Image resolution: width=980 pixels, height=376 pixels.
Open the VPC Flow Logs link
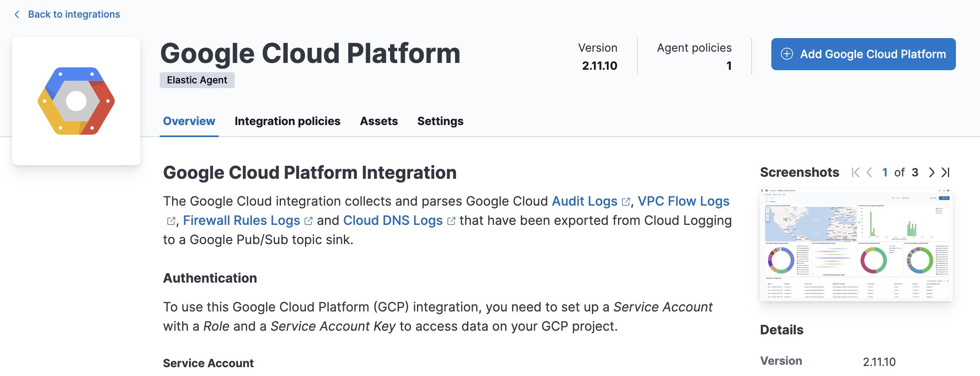click(x=684, y=202)
